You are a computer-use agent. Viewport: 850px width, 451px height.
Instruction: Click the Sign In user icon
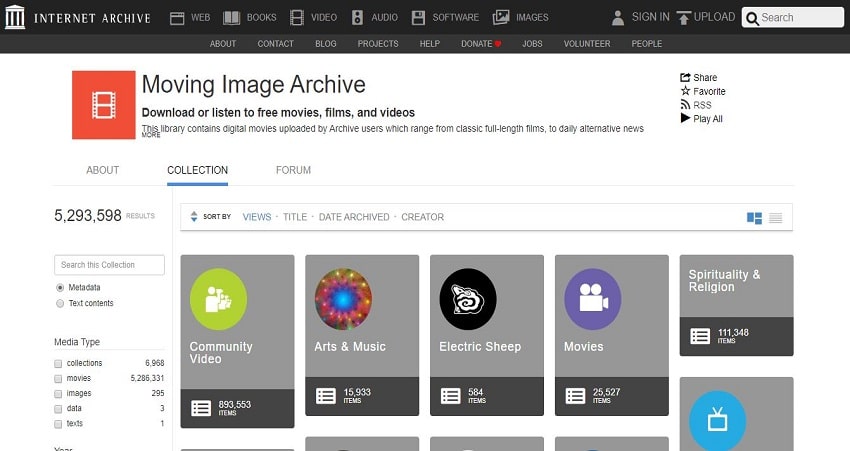coord(618,18)
